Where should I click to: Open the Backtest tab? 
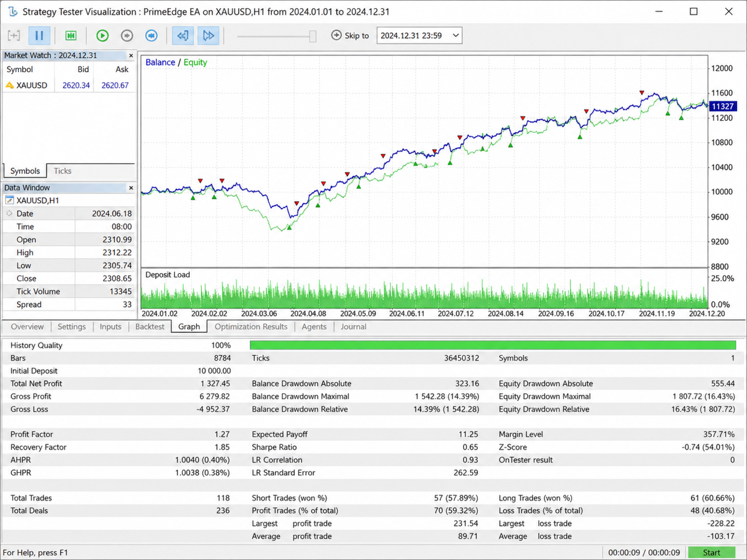coord(149,327)
